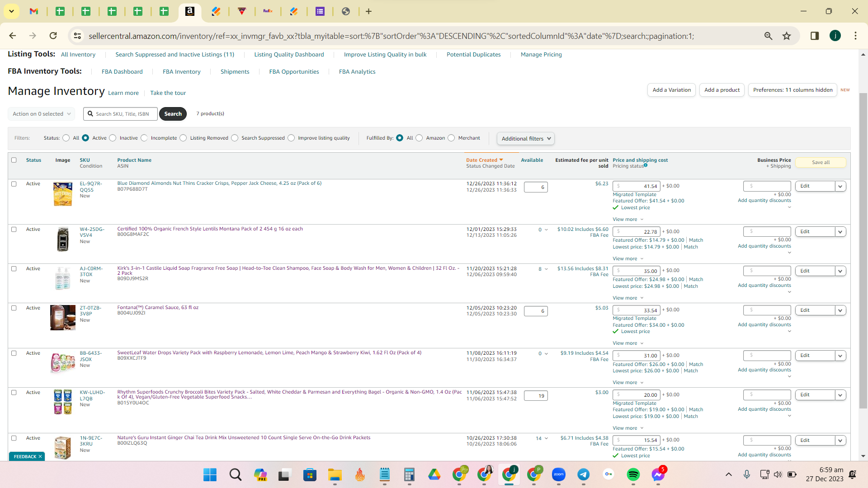Viewport: 868px width, 488px height.
Task: Select the Blue Diamond Almonds row checkbox
Action: [14, 184]
